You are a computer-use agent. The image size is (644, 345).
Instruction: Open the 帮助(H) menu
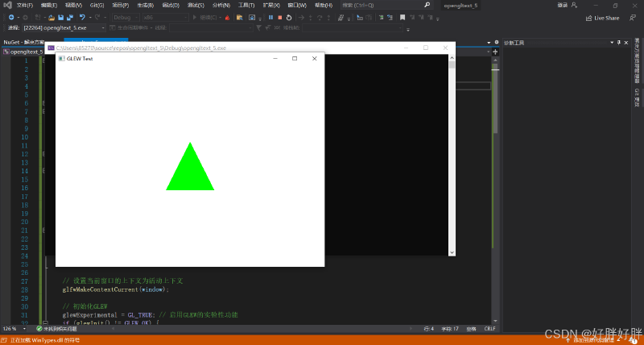click(324, 6)
